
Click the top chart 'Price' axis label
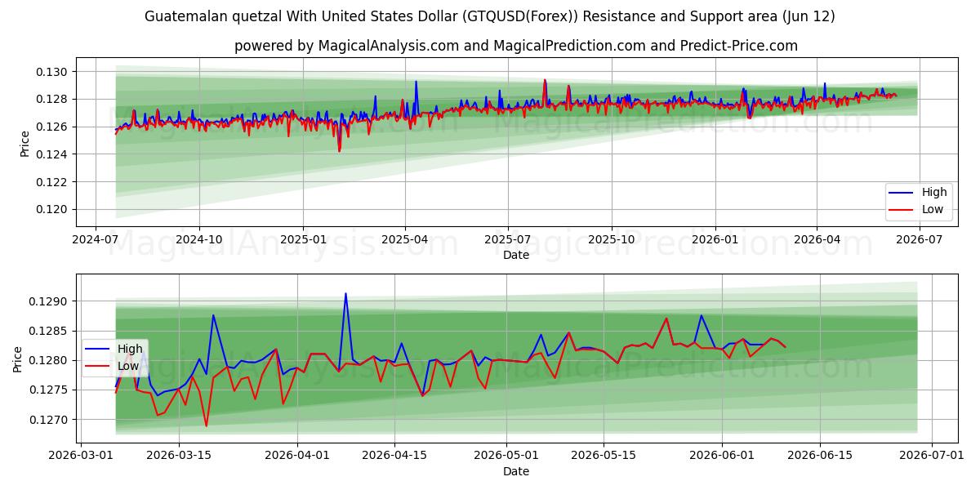24,143
